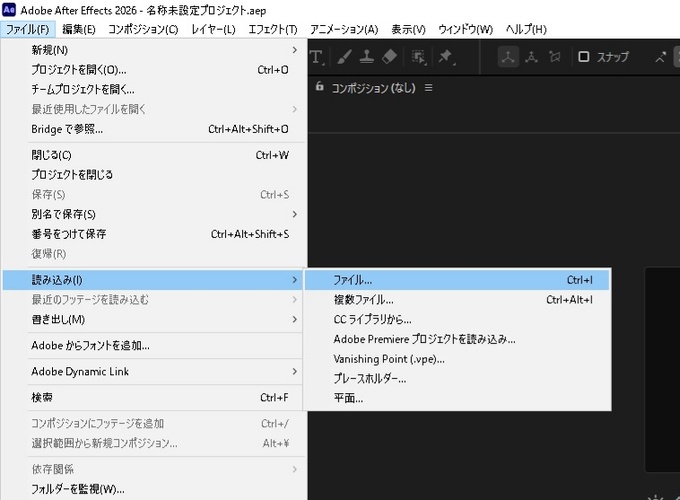Image resolution: width=680 pixels, height=500 pixels.
Task: Open the 編集(E) menu
Action: pyautogui.click(x=78, y=29)
